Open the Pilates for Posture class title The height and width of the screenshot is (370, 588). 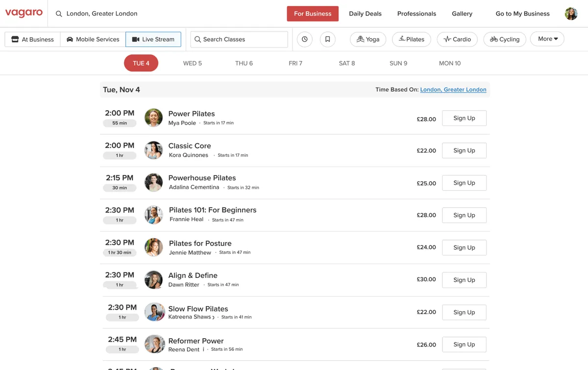200,243
